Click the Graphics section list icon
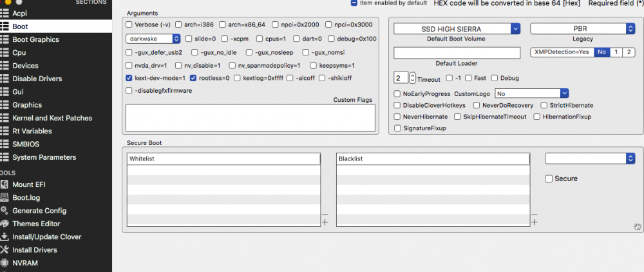Screen dimensions: 644x272 [x=4, y=105]
